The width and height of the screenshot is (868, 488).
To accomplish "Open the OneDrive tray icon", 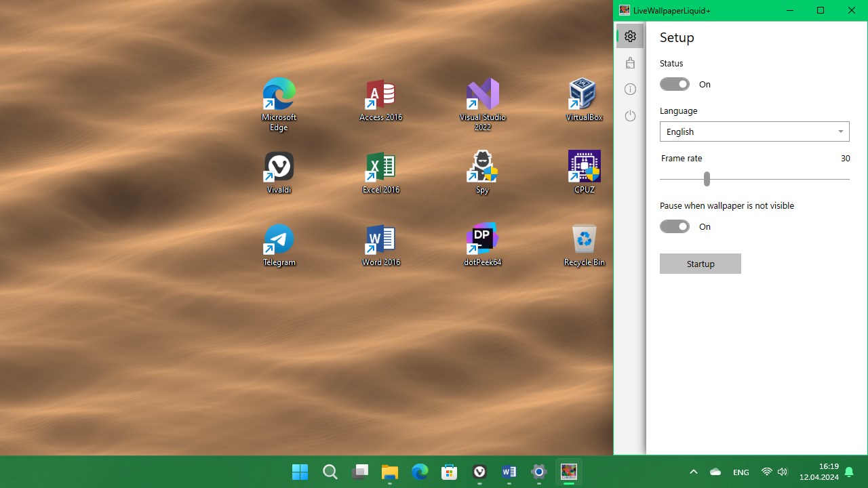I will [x=715, y=472].
